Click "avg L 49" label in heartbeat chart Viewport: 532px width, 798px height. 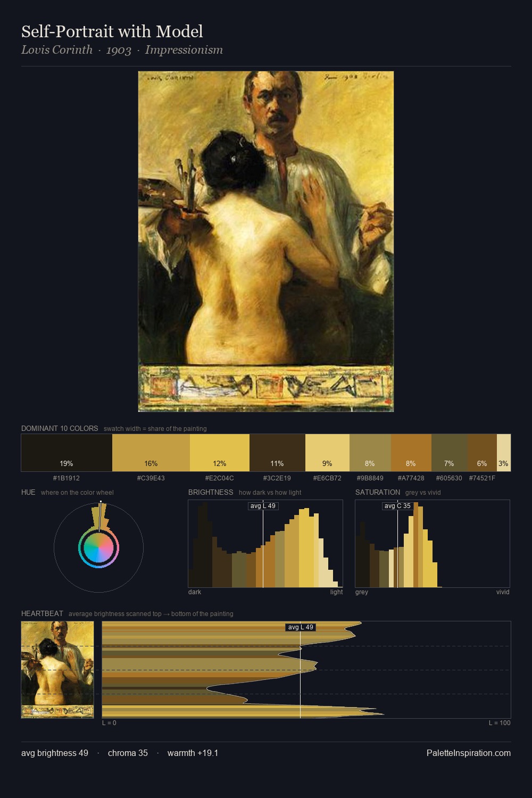[301, 627]
